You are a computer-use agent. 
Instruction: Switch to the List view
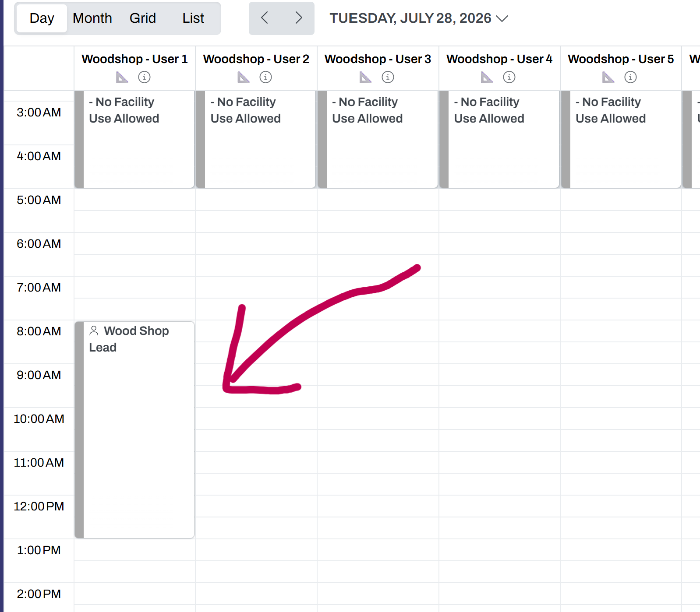click(193, 18)
